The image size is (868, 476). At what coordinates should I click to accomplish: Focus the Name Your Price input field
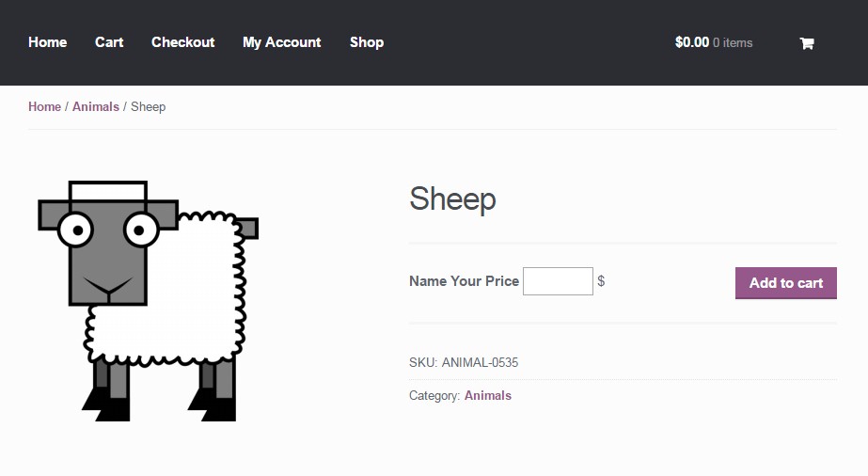pyautogui.click(x=558, y=281)
